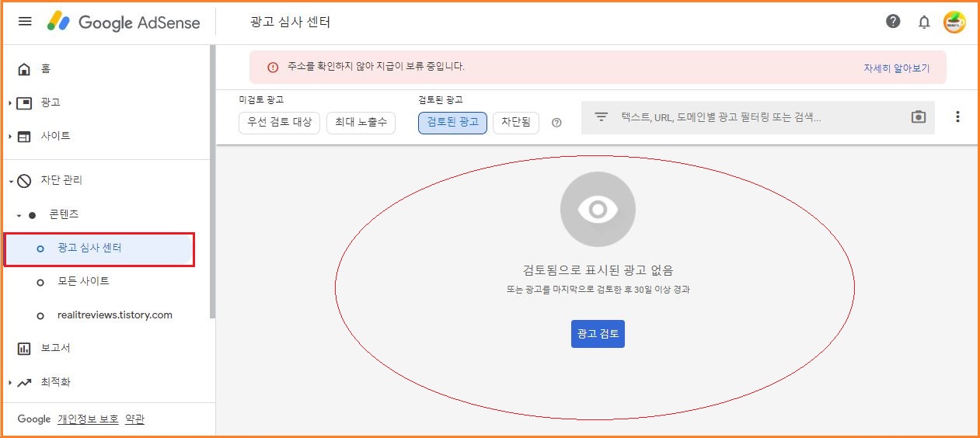This screenshot has width=980, height=438.
Task: Open the three-dot more options menu
Action: click(957, 117)
